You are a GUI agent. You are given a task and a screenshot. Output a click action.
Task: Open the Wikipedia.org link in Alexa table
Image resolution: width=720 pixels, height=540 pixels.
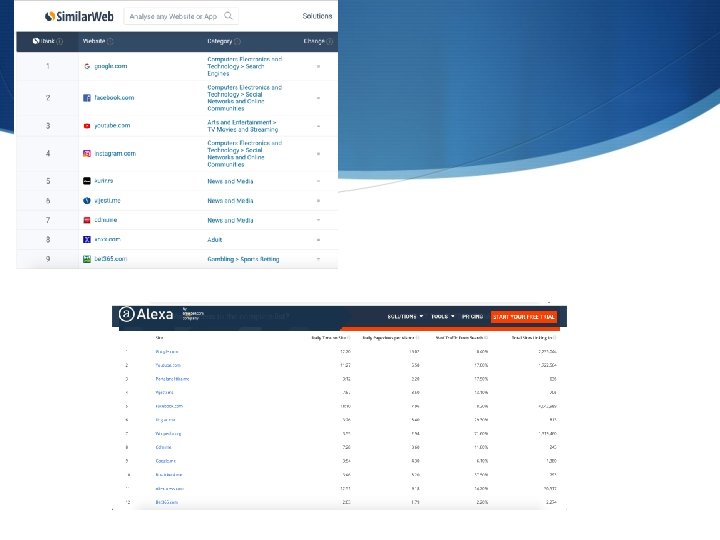pos(168,433)
